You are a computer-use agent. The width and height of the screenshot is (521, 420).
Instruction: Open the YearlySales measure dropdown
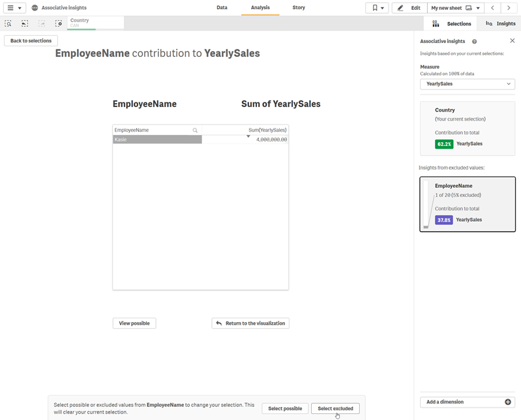pyautogui.click(x=468, y=83)
